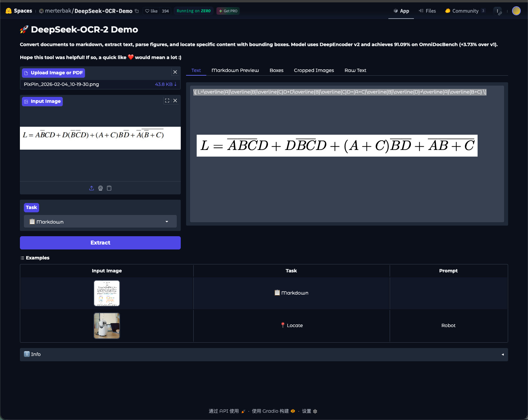Image resolution: width=528 pixels, height=420 pixels.
Task: Click the Markdown cell in the Examples table
Action: 292,293
